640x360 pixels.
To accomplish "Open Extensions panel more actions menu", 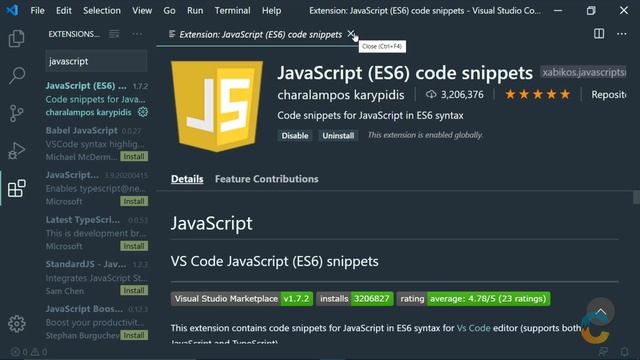I will [x=137, y=34].
